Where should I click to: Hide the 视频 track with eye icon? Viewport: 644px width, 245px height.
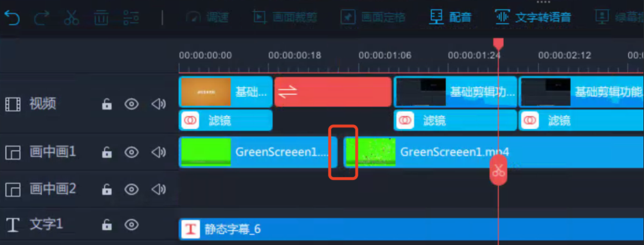click(132, 105)
